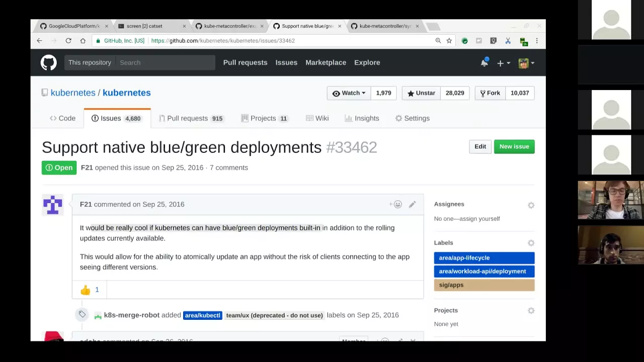Click the zoom magnifier in address bar
Image resolution: width=644 pixels, height=362 pixels.
438,41
